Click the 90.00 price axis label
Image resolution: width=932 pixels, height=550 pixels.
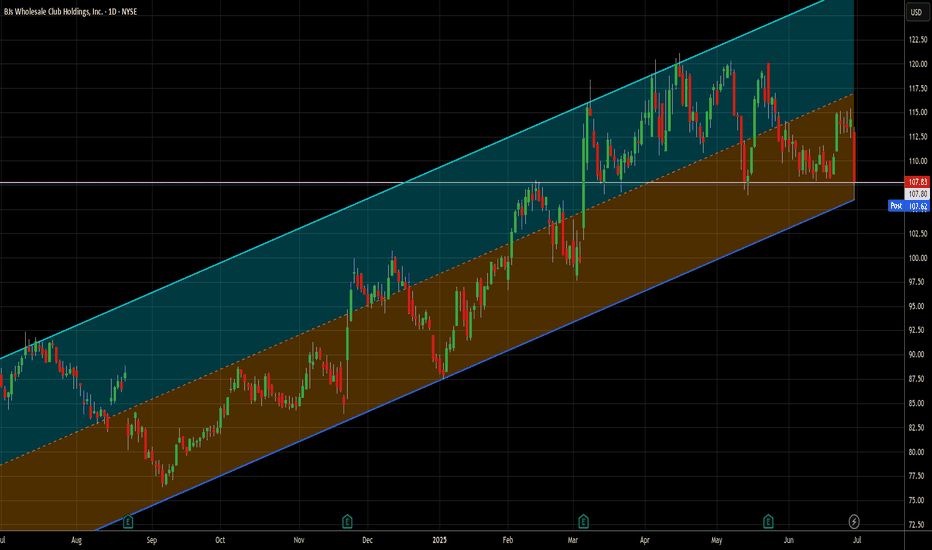click(917, 354)
